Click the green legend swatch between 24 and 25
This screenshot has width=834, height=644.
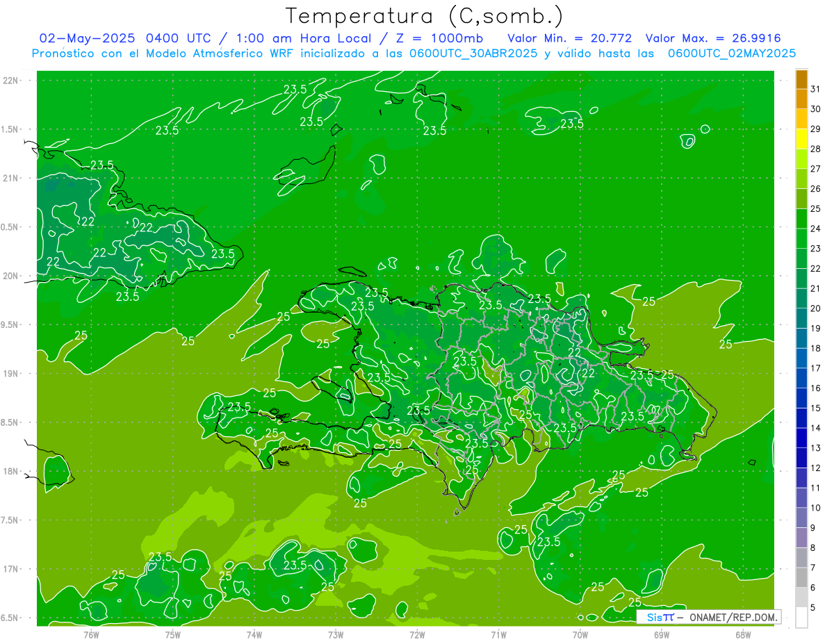coord(802,219)
